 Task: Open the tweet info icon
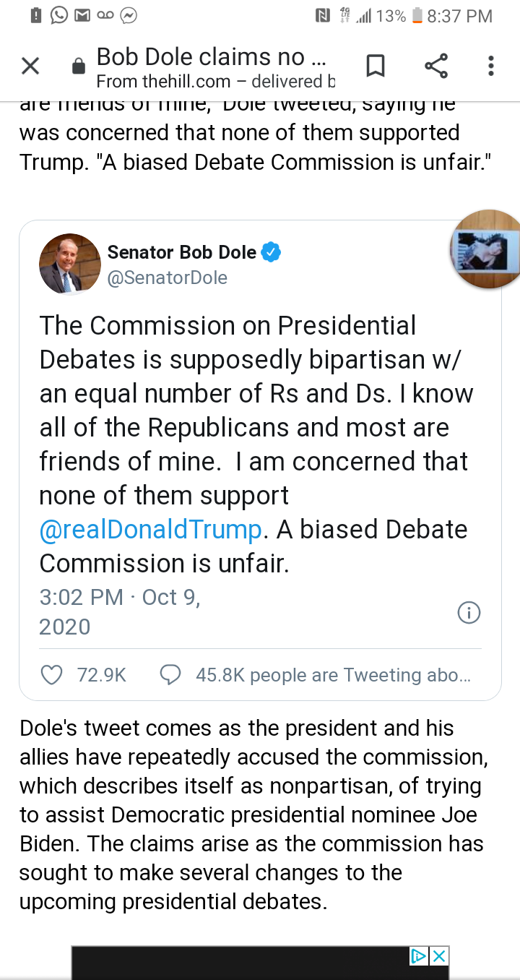(469, 613)
